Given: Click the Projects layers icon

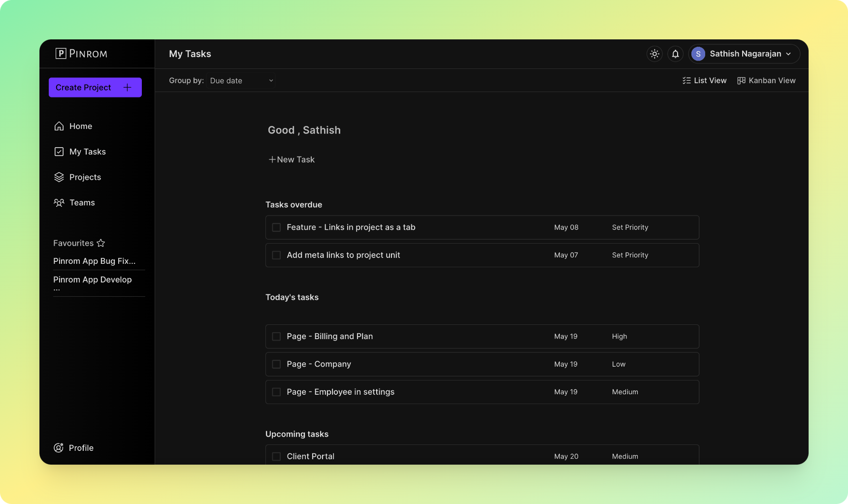Looking at the screenshot, I should (x=59, y=177).
